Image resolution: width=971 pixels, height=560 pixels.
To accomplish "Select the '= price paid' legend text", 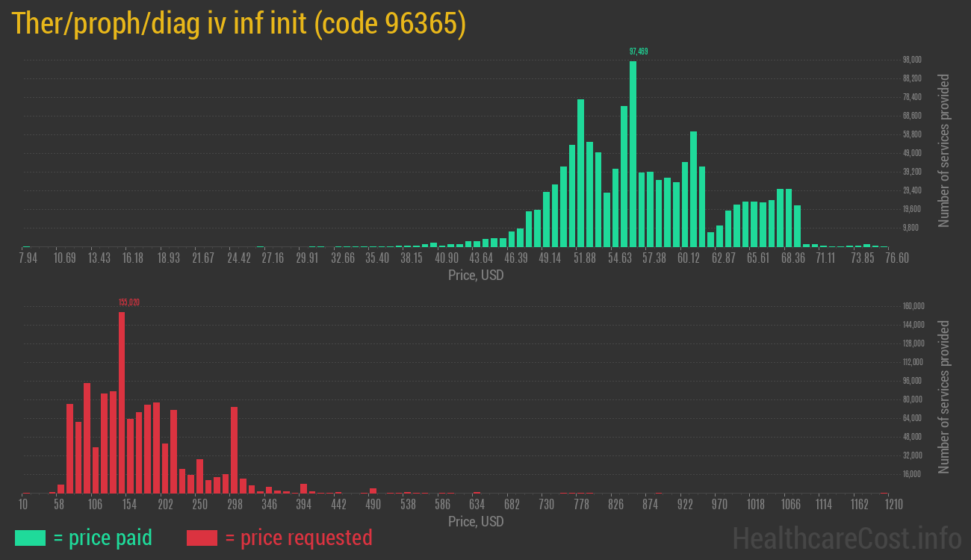I will (103, 538).
